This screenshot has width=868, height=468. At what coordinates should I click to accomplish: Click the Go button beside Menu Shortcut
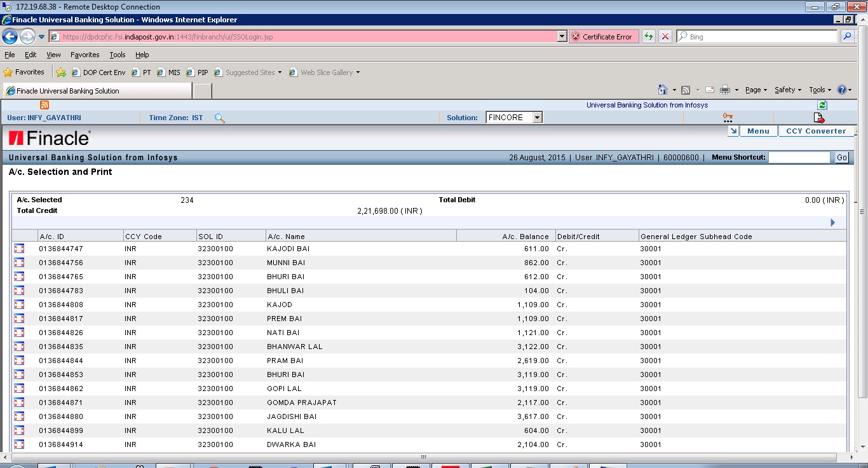tap(841, 157)
